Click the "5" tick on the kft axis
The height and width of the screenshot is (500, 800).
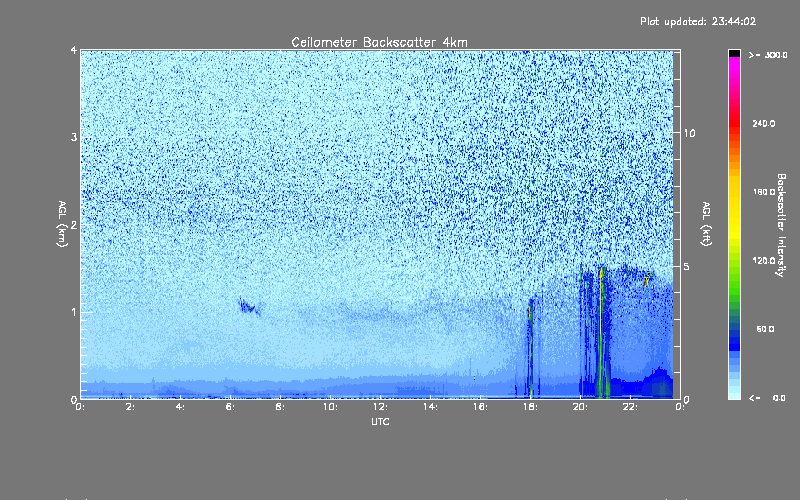coord(687,266)
